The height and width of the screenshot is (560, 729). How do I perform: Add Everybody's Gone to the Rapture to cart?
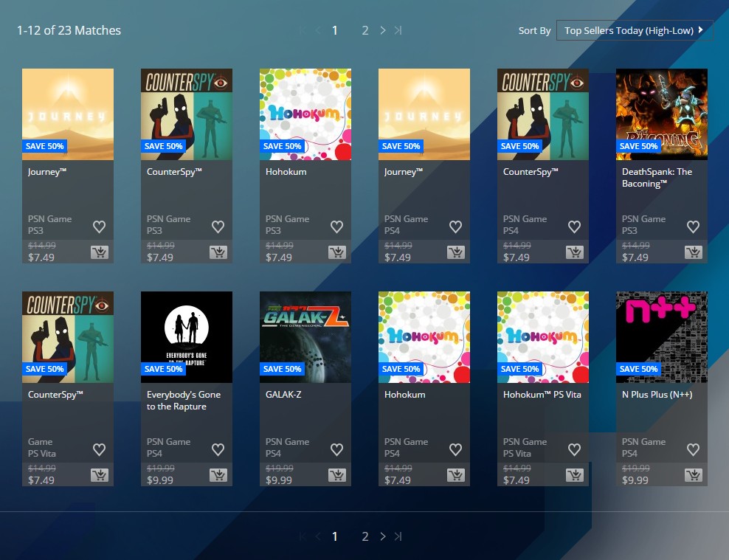(218, 475)
